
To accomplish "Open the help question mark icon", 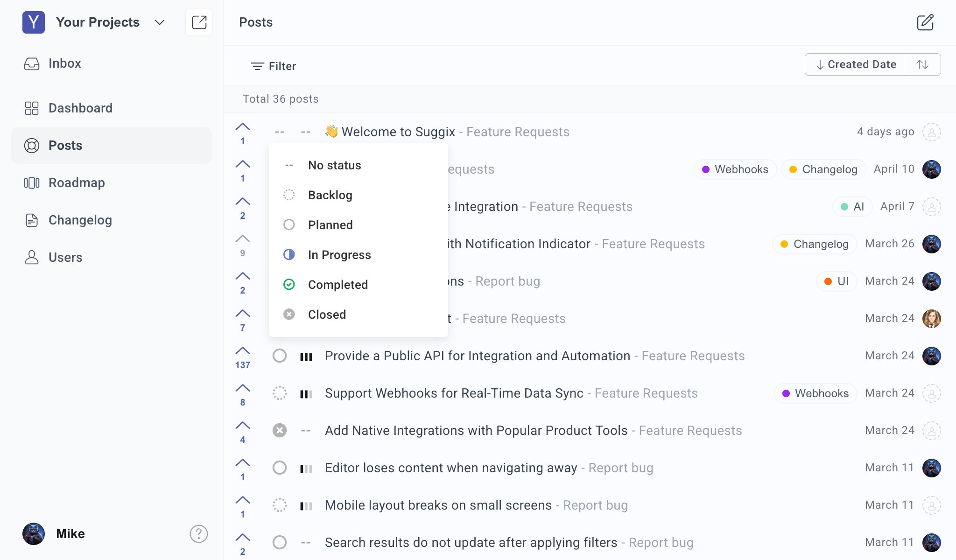I will 199,534.
